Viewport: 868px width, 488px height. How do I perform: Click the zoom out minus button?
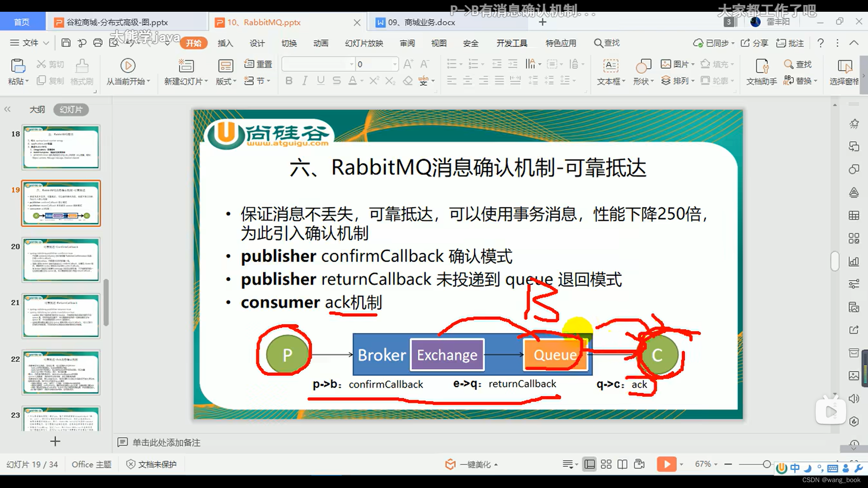[x=728, y=464]
